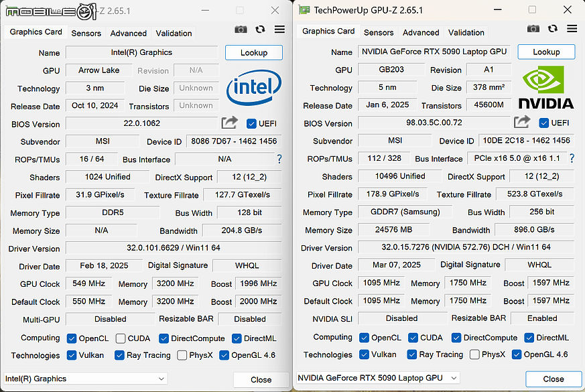Click Lookup button for Intel(R) Graphics
585x392 pixels.
tap(254, 52)
